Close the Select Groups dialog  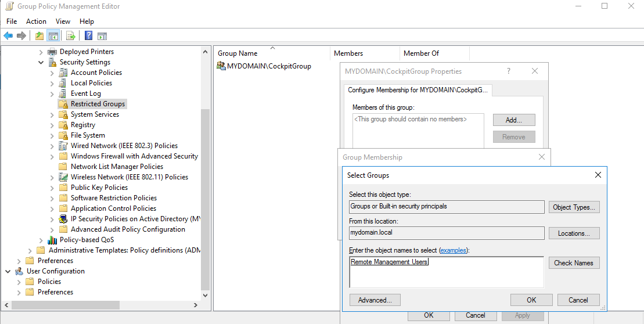598,175
